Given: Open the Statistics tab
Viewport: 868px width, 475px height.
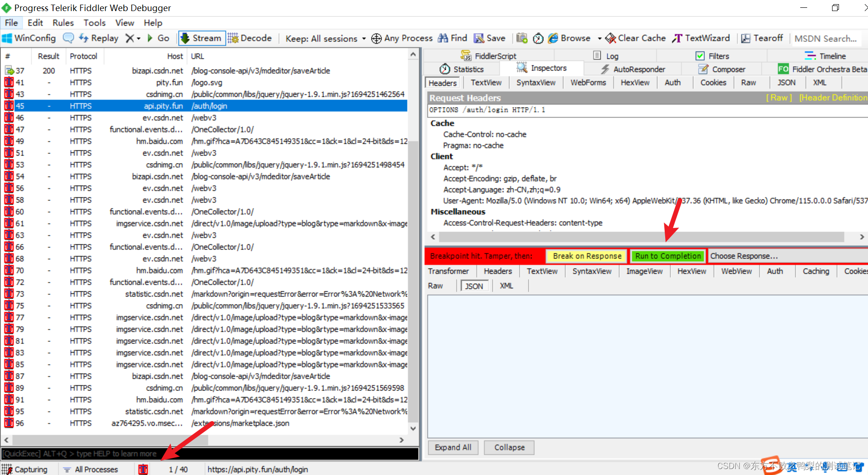Looking at the screenshot, I should (x=461, y=69).
